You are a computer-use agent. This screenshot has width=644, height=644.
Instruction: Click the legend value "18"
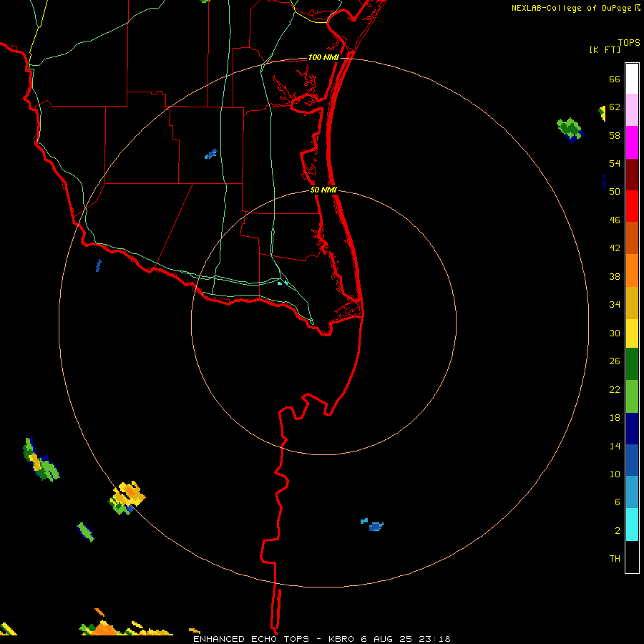pos(615,418)
